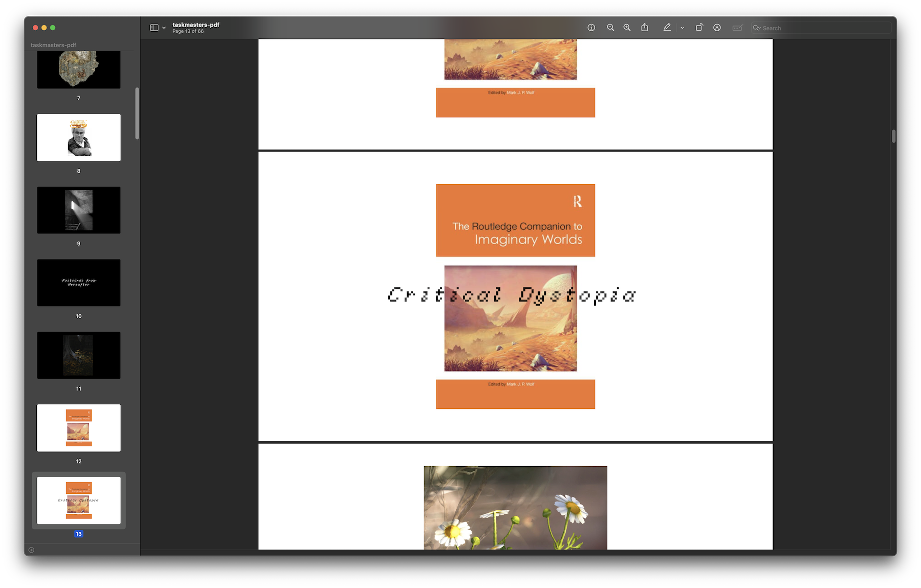The image size is (921, 588).
Task: Select the page 13 Critical Dystopia thumbnail
Action: coord(79,500)
